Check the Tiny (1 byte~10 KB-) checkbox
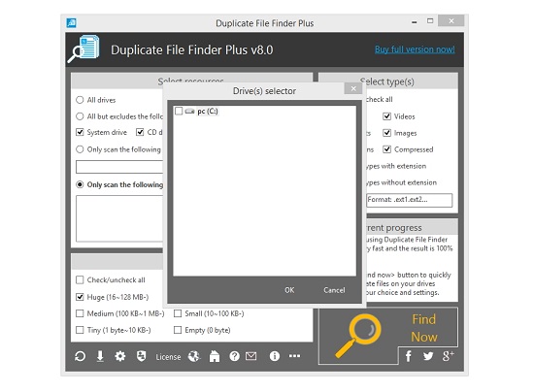Viewport: 534px width, 392px height. 80,330
